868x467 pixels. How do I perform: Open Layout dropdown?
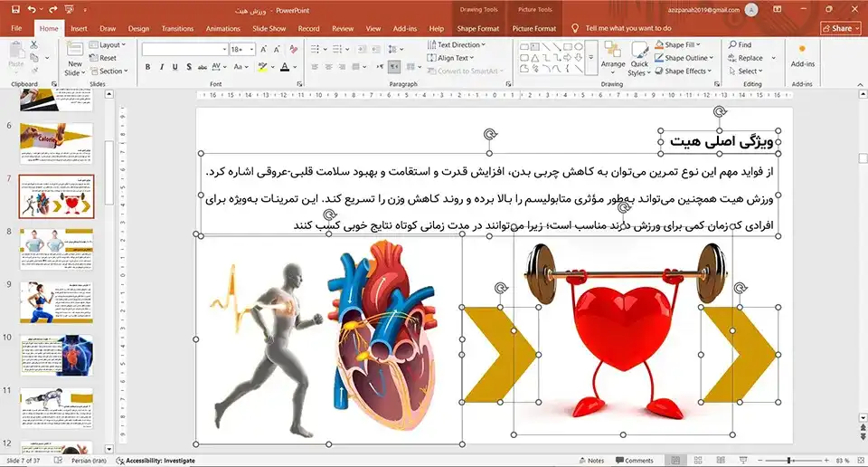[x=108, y=44]
